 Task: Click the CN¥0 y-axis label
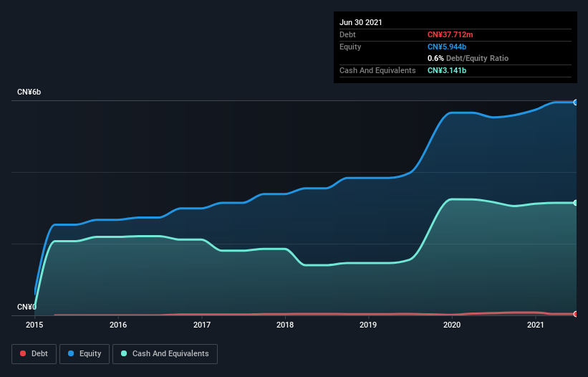[26, 307]
